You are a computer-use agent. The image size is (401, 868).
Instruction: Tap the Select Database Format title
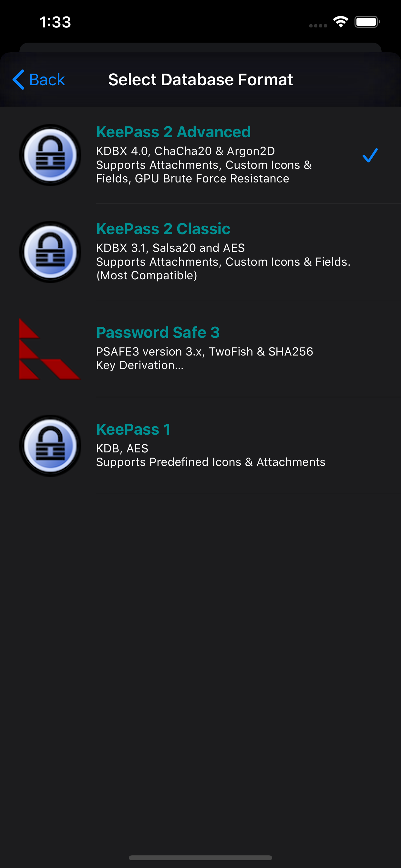[200, 79]
